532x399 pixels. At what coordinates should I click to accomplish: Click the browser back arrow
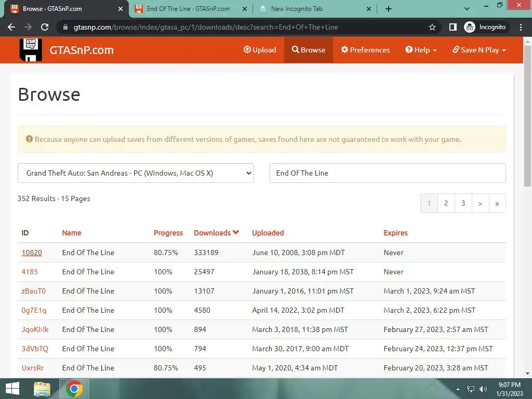[x=11, y=27]
